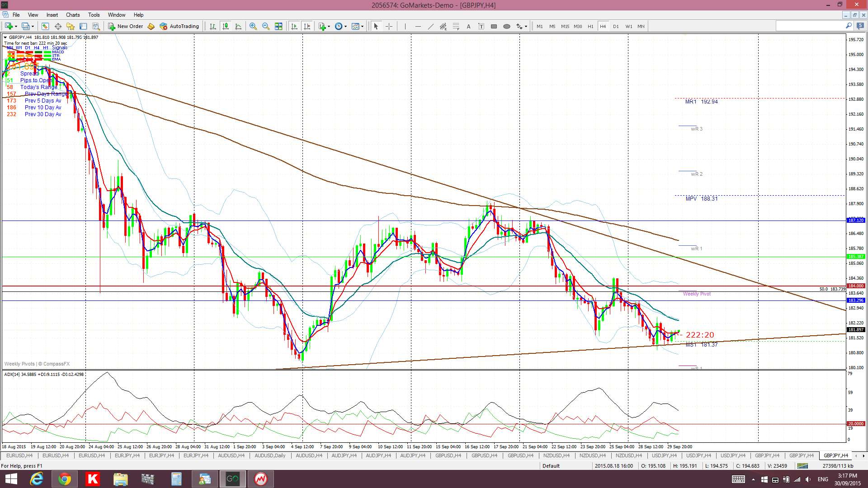Select the Fibonacci Retracement tool

pyautogui.click(x=456, y=26)
